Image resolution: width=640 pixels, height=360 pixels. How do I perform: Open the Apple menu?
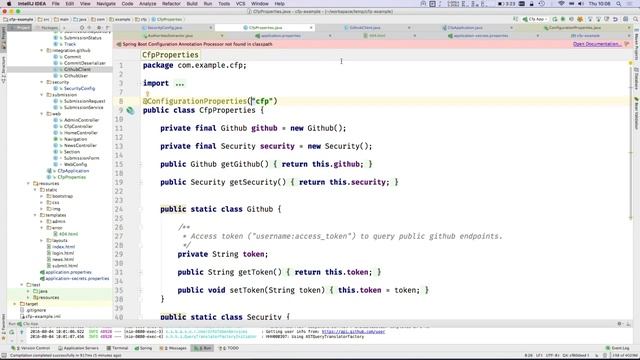tap(9, 4)
